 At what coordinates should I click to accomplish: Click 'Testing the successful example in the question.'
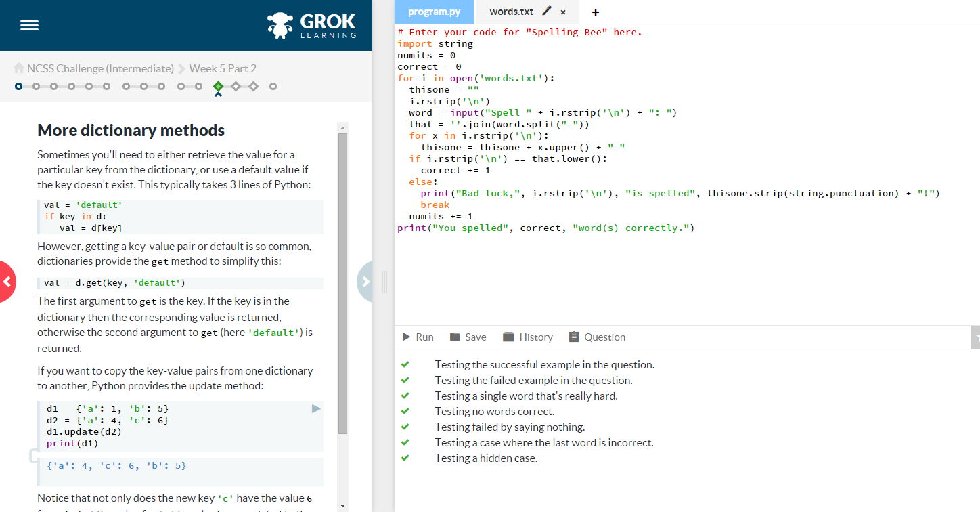545,364
